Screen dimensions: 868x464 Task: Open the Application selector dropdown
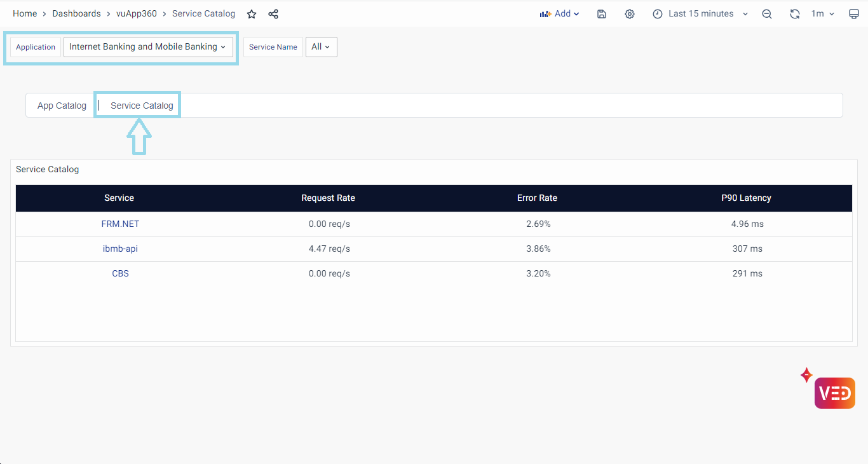[x=148, y=47]
